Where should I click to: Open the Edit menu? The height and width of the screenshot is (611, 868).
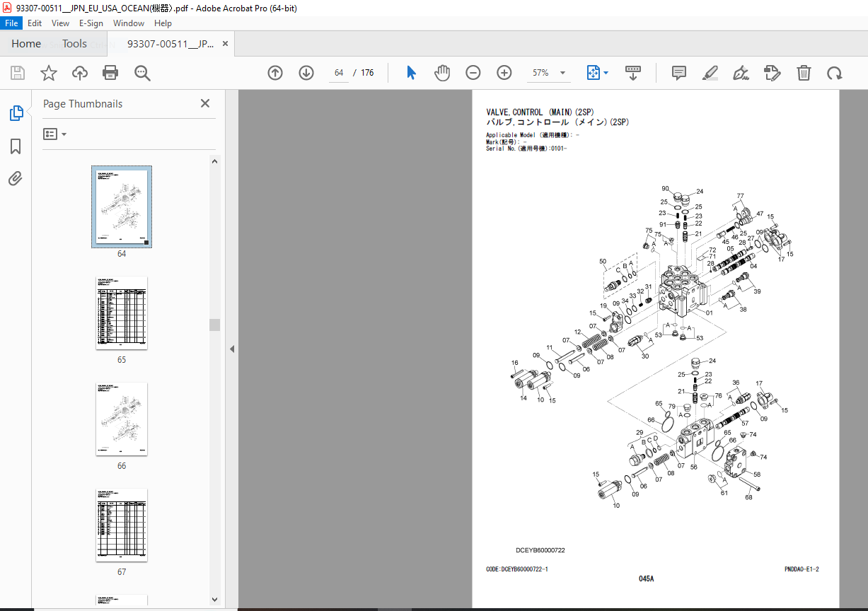[x=35, y=23]
